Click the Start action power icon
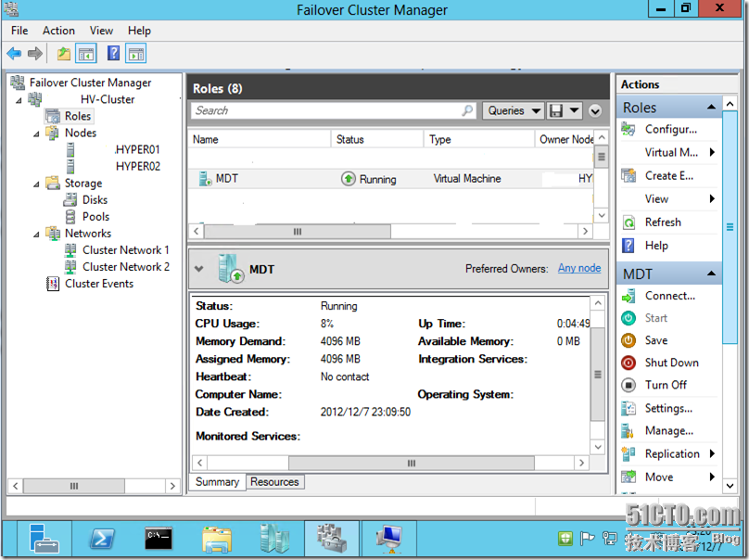This screenshot has width=749, height=560. click(628, 318)
